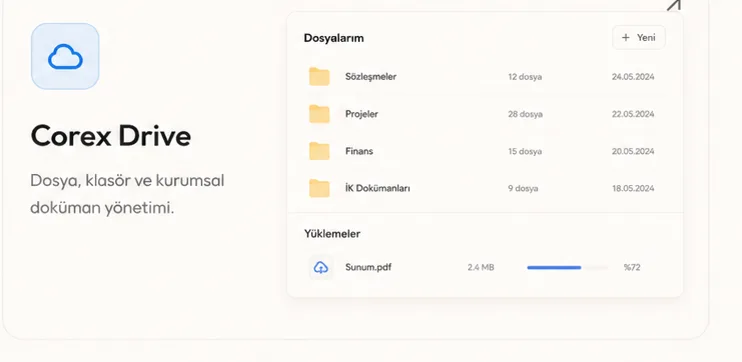Select the Projeler folder name

[362, 114]
